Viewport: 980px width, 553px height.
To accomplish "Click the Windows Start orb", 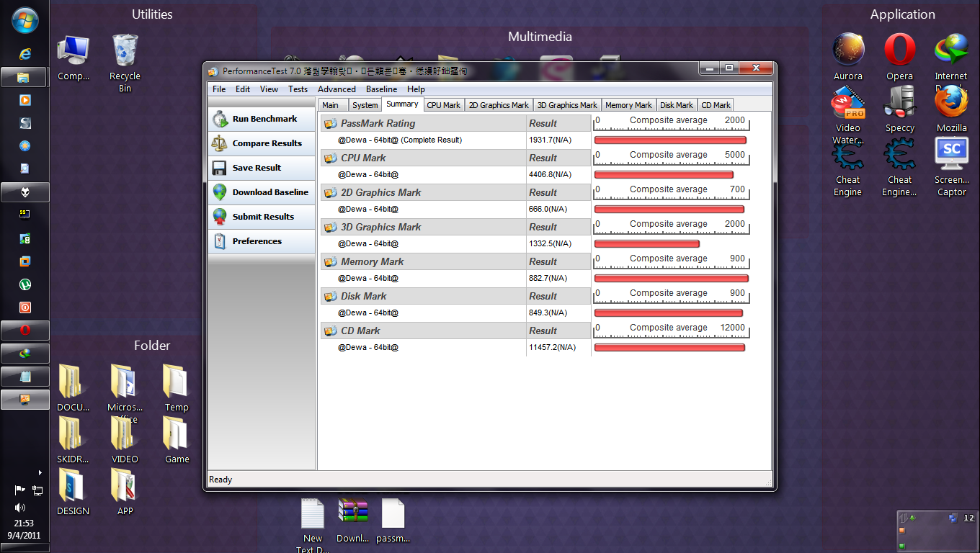I will pos(24,20).
